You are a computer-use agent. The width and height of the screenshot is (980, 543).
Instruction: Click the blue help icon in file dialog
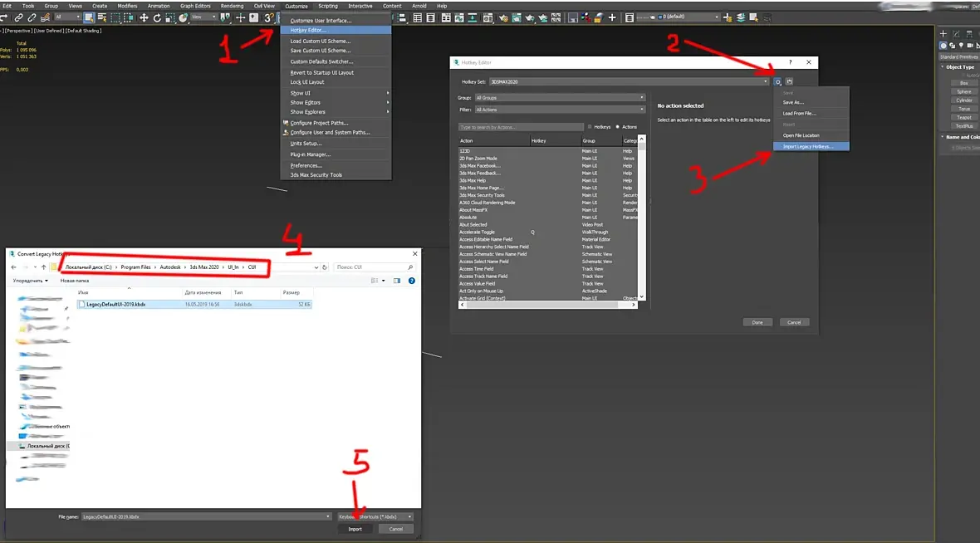[412, 281]
